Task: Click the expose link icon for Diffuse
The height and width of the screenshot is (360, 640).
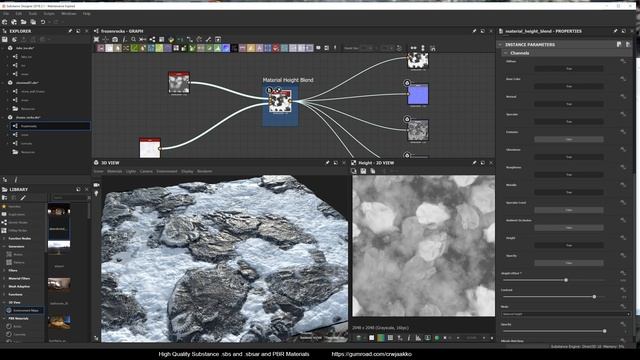Action: coord(623,61)
